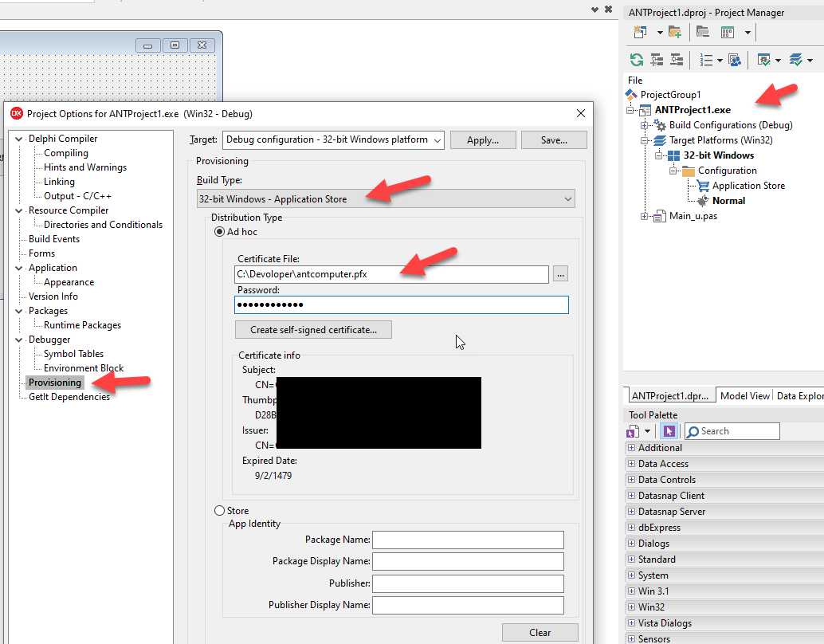Click the Collapse All nodes toolbar icon
Image resolution: width=824 pixels, height=644 pixels.
pyautogui.click(x=677, y=60)
